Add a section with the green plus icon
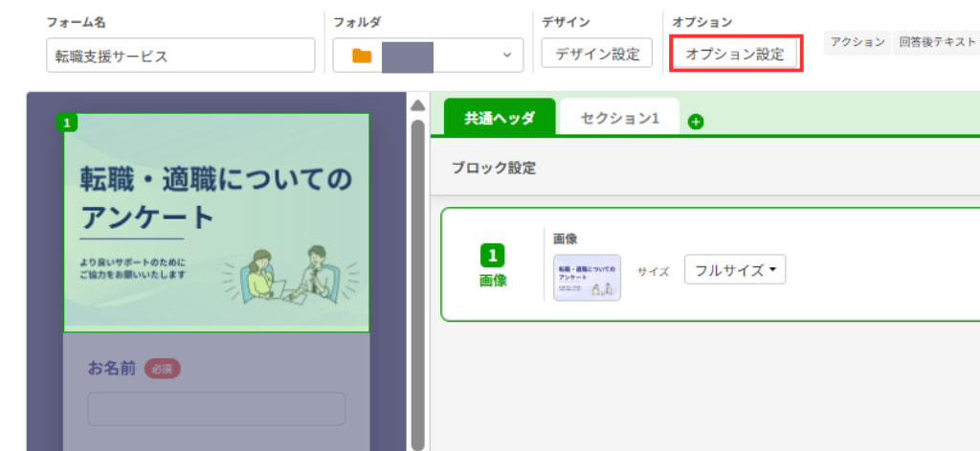980x451 pixels. click(696, 122)
